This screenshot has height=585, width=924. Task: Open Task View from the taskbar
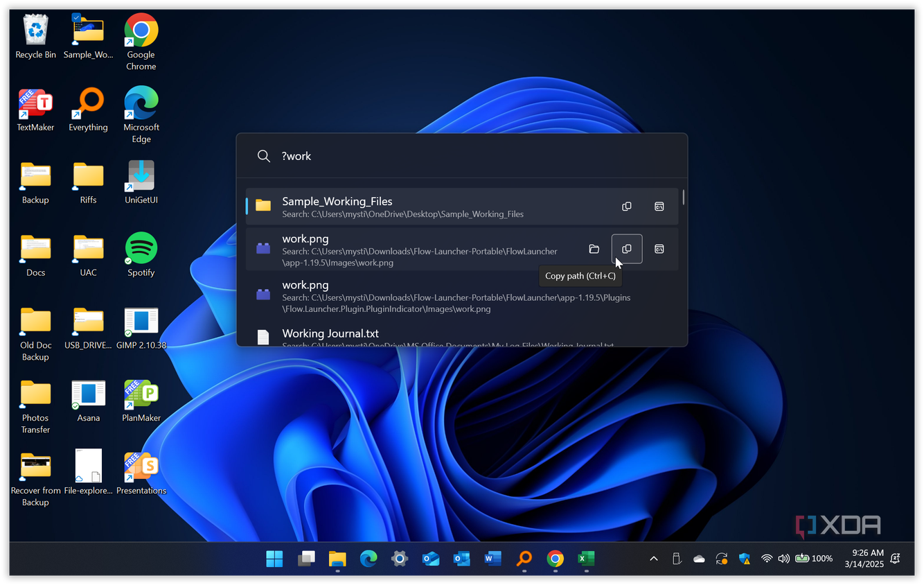[x=306, y=559]
